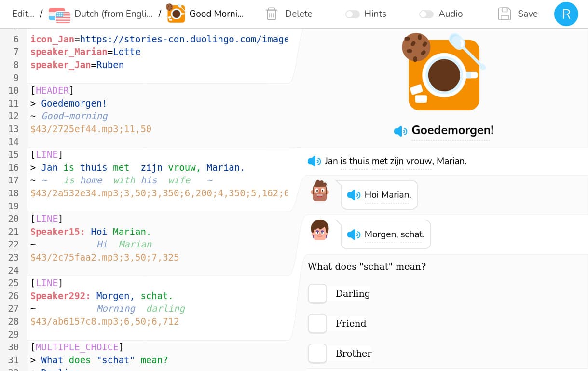The height and width of the screenshot is (371, 588).
Task: Check the Friend answer box
Action: (317, 323)
